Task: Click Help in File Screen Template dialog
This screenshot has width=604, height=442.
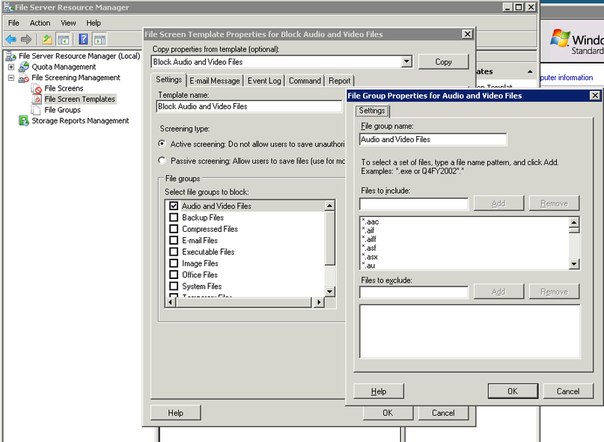Action: pyautogui.click(x=175, y=413)
